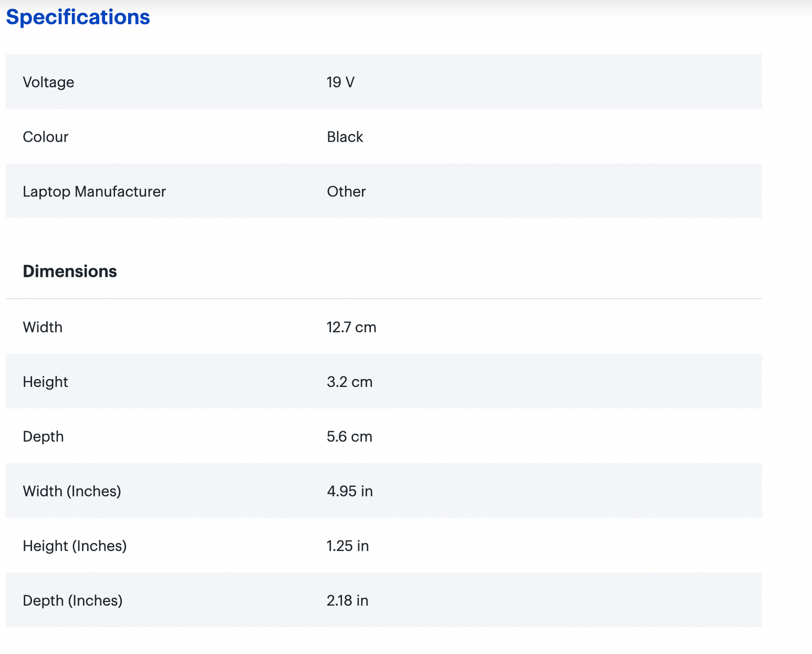Click the 2.18 in value
Image resolution: width=812 pixels, height=654 pixels.
pyautogui.click(x=347, y=600)
